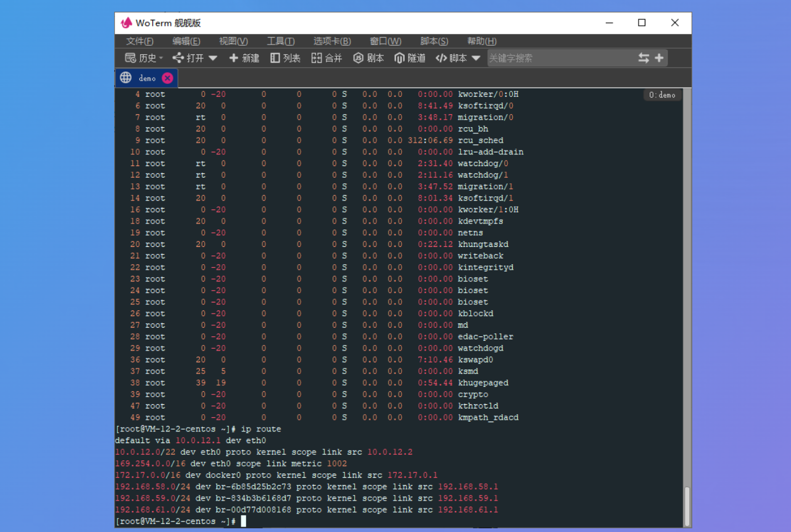The width and height of the screenshot is (791, 532).
Task: Click the 历史 history toolbar button
Action: coord(144,58)
